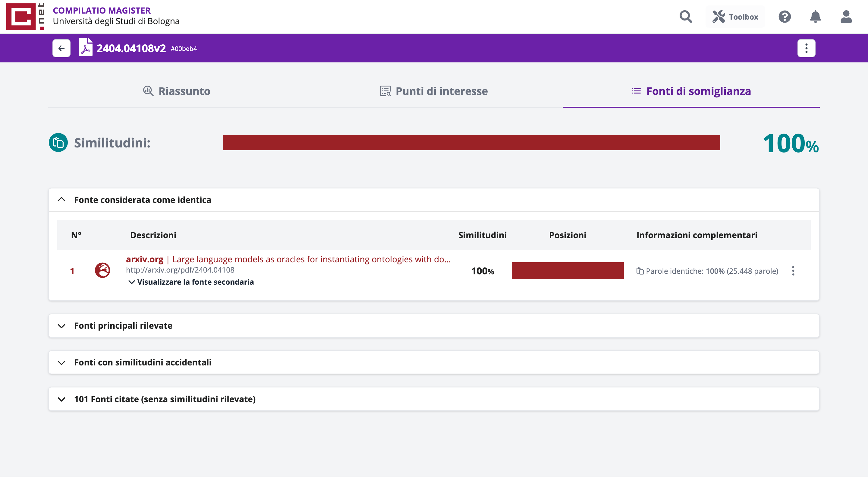Switch to the Riassunto tab
868x477 pixels.
pos(177,91)
